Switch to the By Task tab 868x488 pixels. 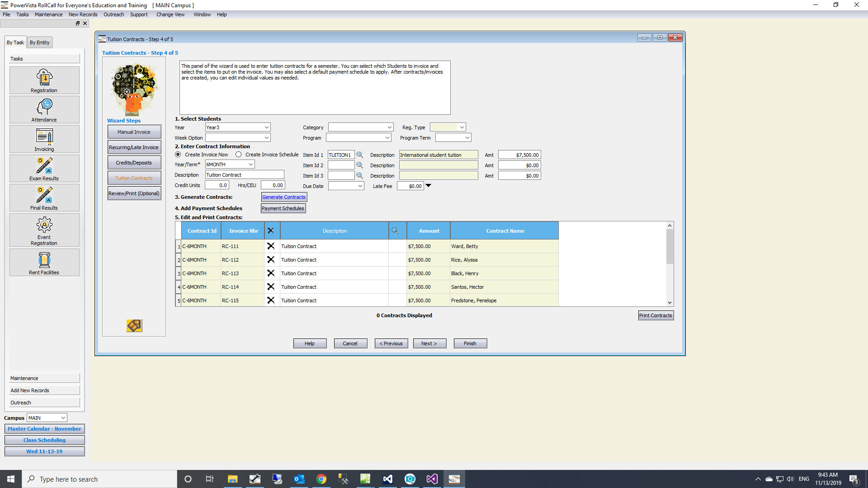(x=15, y=42)
